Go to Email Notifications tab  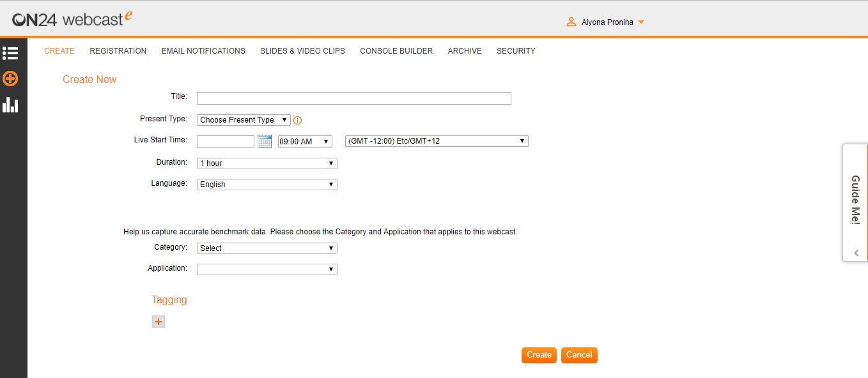pyautogui.click(x=203, y=51)
